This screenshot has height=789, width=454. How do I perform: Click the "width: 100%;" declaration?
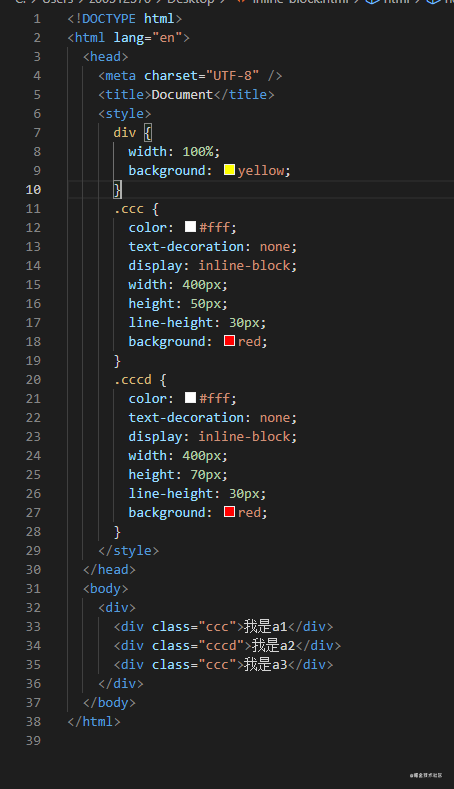click(174, 151)
